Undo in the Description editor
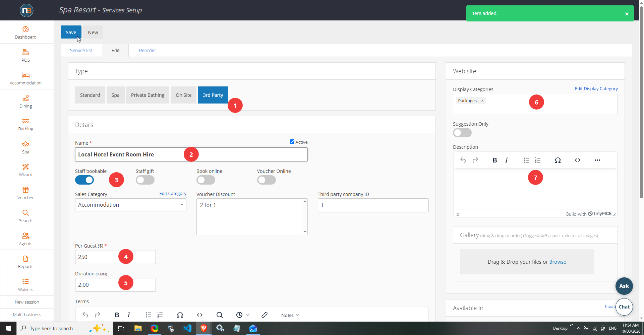The height and width of the screenshot is (335, 644). [463, 160]
